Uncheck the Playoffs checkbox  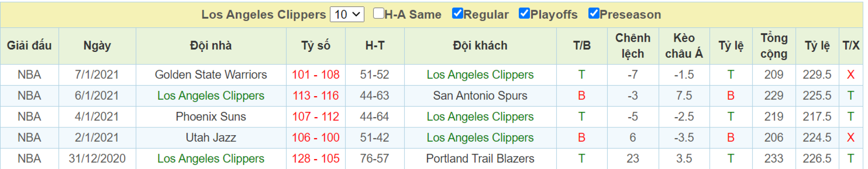[x=524, y=14]
